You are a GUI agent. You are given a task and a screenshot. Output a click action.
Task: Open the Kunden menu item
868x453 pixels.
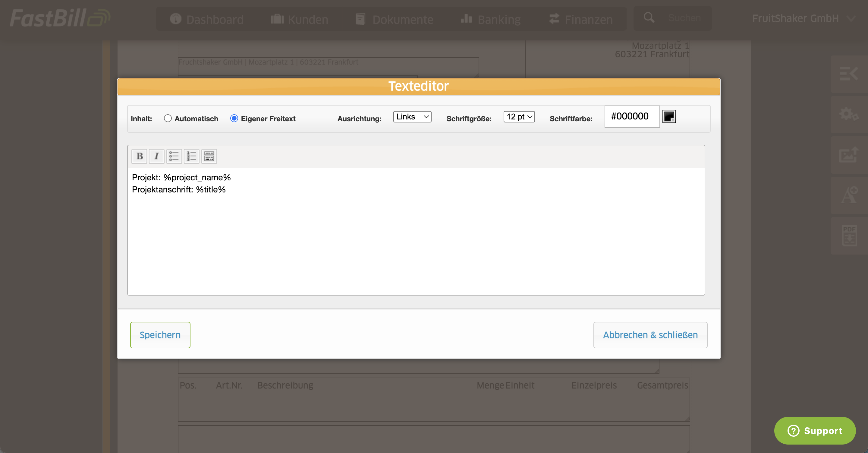(300, 19)
